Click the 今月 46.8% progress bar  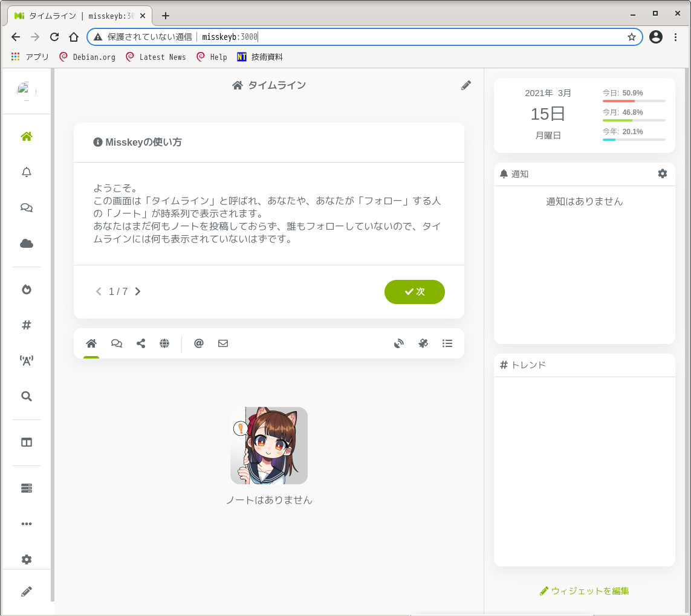point(634,120)
